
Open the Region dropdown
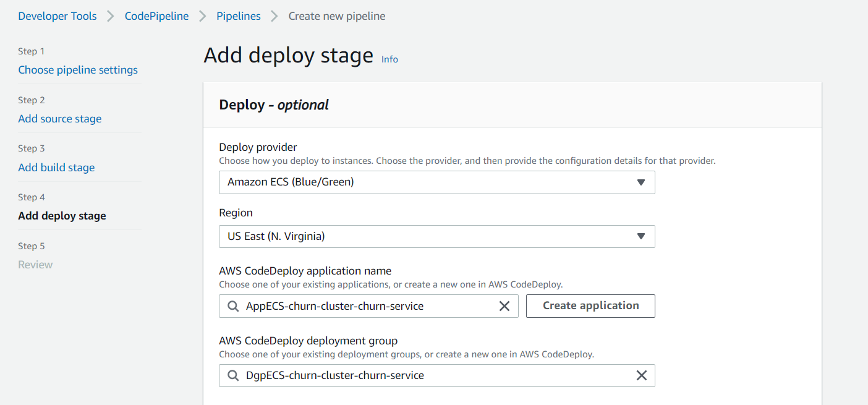[x=437, y=236]
